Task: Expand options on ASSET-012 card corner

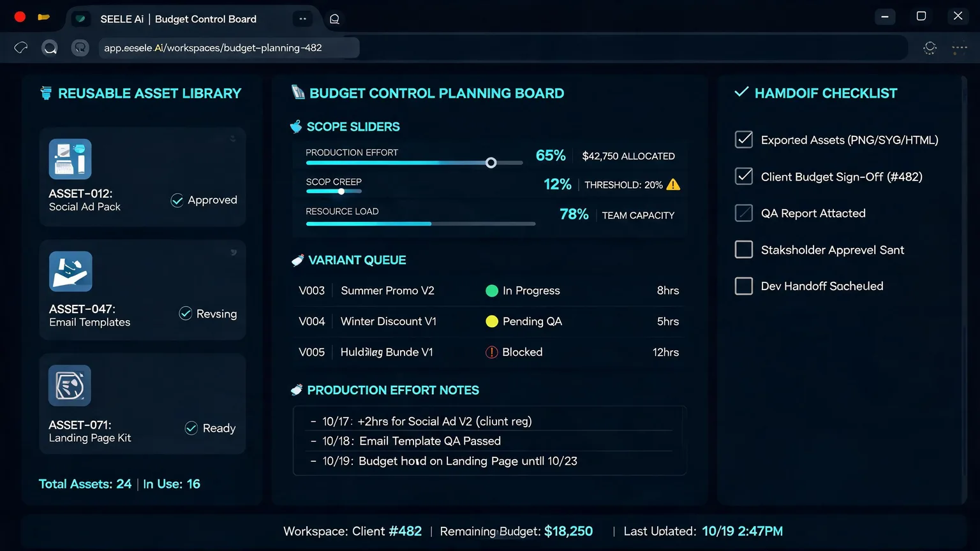Action: pos(233,138)
